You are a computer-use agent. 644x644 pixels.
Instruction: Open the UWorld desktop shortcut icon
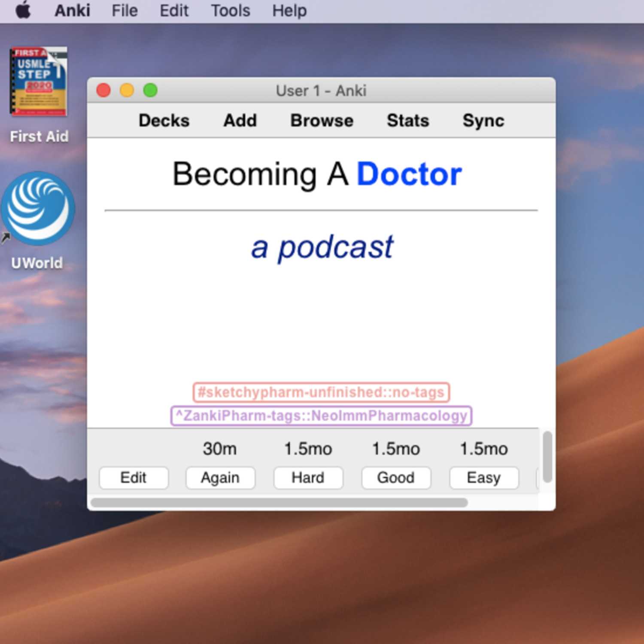pyautogui.click(x=38, y=209)
